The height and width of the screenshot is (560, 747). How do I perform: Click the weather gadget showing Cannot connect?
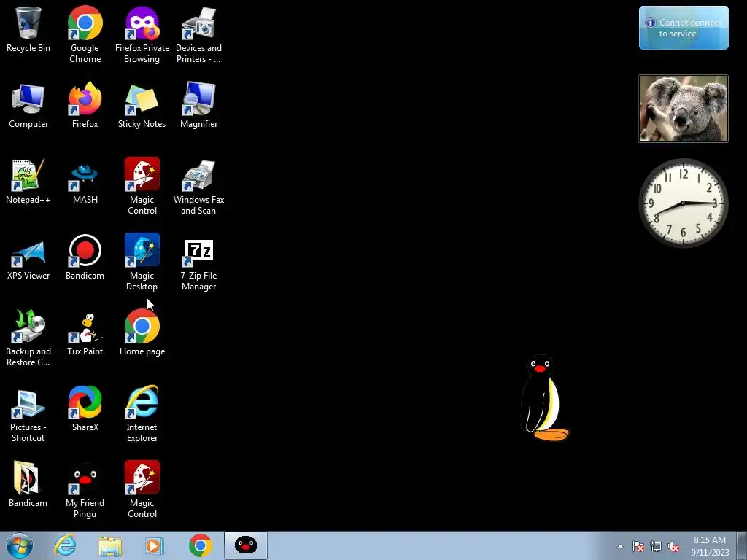click(x=684, y=28)
